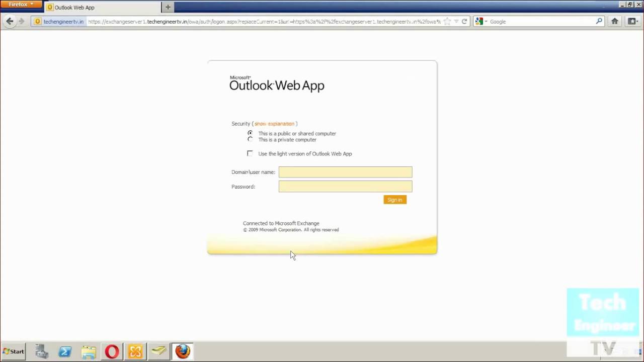
Task: Open the Windows Start menu
Action: coord(14,351)
